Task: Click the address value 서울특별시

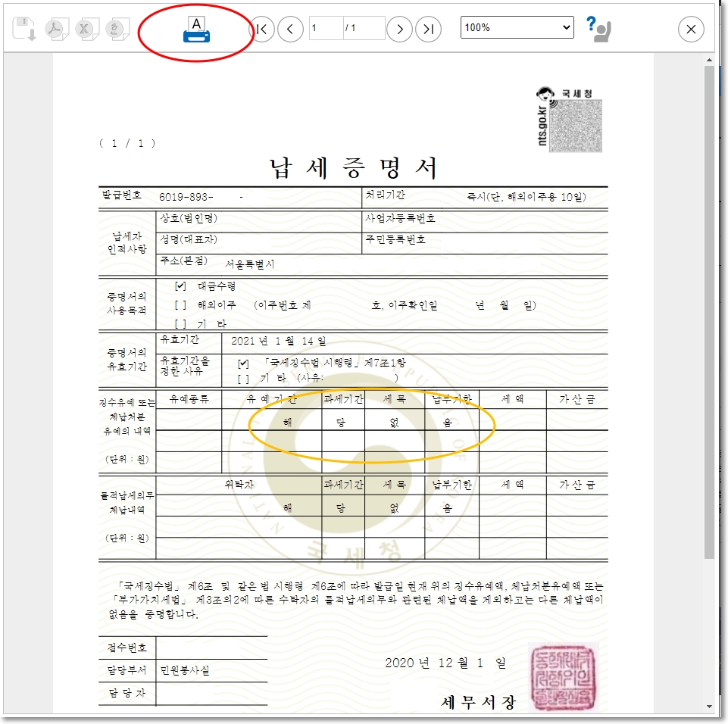Action: tap(250, 264)
